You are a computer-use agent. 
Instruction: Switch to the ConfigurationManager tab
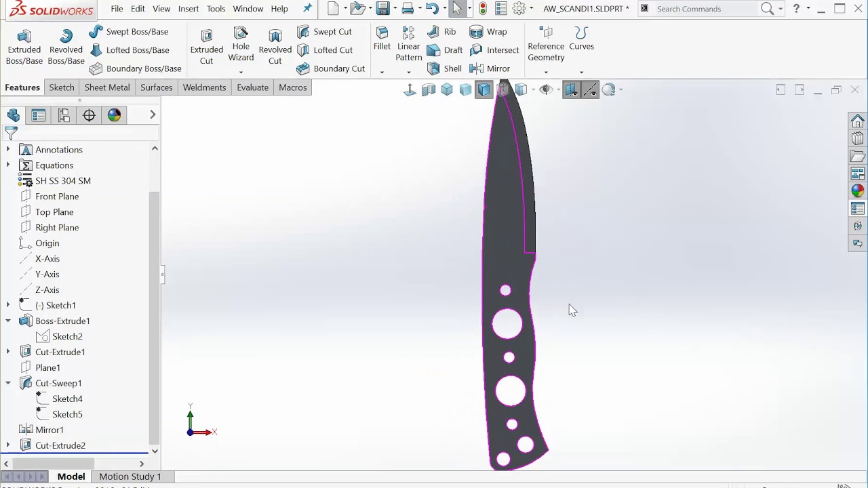click(64, 115)
